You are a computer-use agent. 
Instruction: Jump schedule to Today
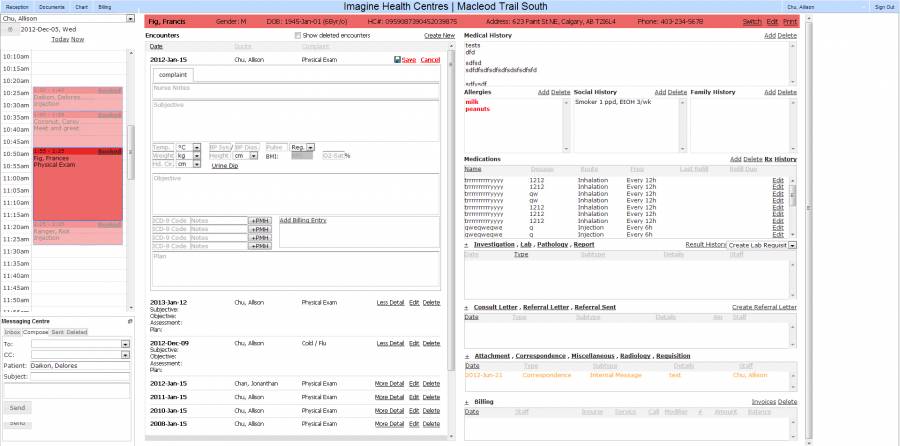pos(60,40)
